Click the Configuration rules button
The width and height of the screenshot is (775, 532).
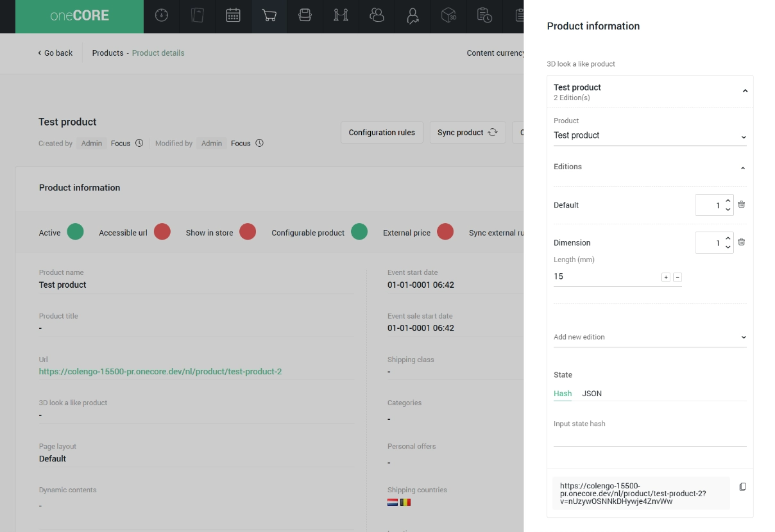coord(382,133)
